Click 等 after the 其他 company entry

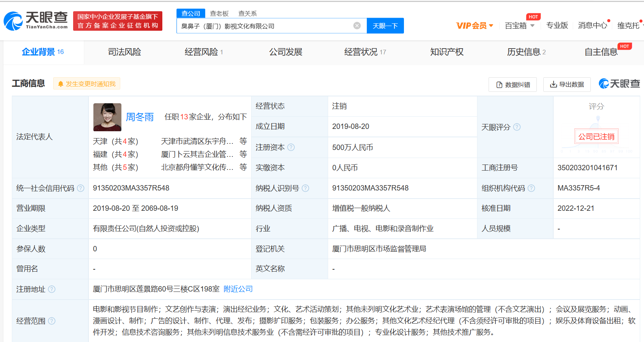pos(243,167)
